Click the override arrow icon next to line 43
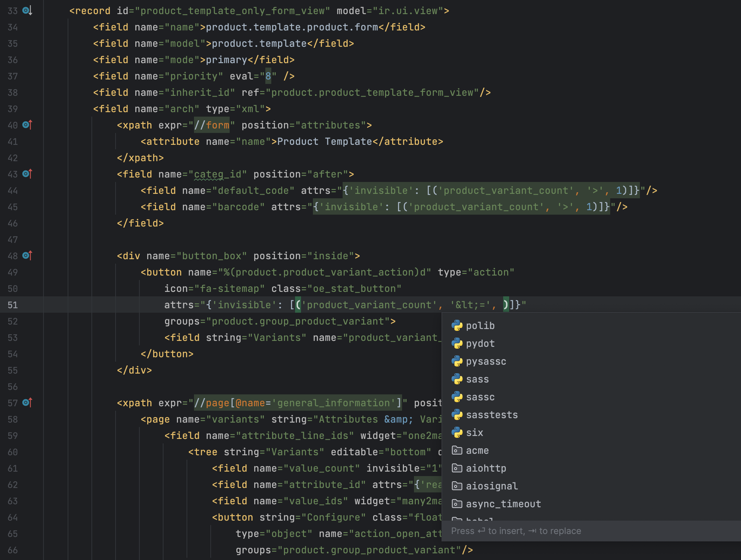This screenshot has height=560, width=741. tap(26, 173)
